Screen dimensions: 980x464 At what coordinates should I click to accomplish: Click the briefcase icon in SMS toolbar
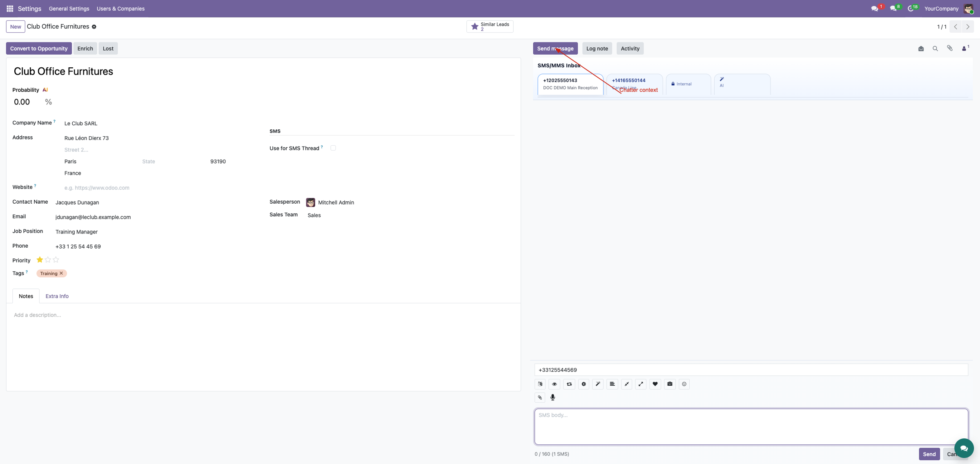click(x=670, y=384)
